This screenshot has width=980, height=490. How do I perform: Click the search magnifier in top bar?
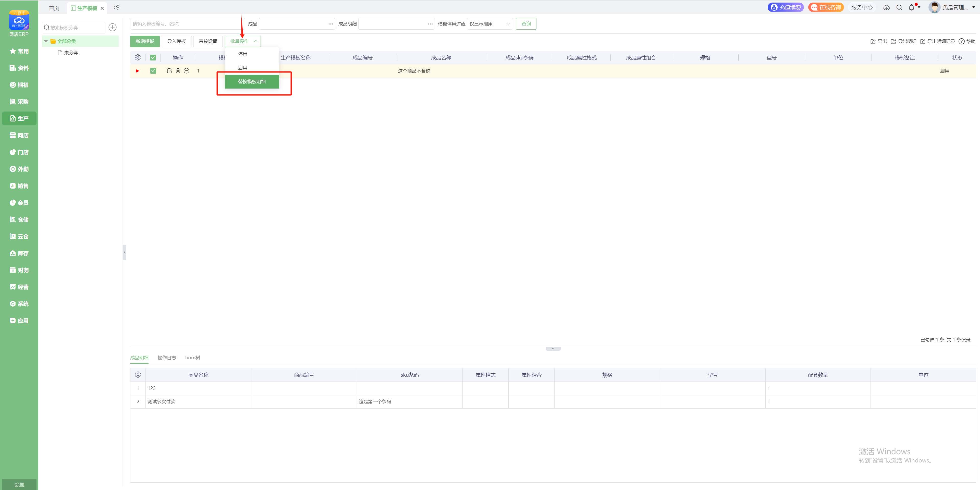click(x=899, y=8)
